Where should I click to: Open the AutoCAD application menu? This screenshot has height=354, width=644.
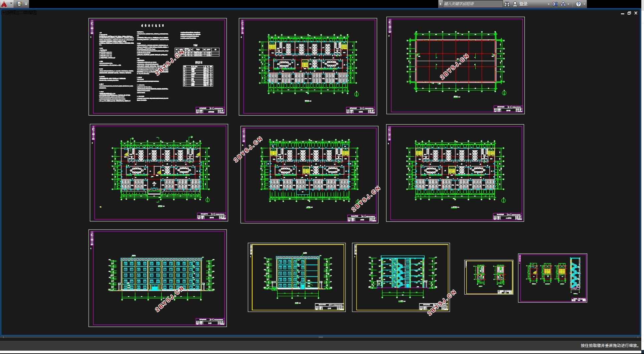[x=4, y=4]
